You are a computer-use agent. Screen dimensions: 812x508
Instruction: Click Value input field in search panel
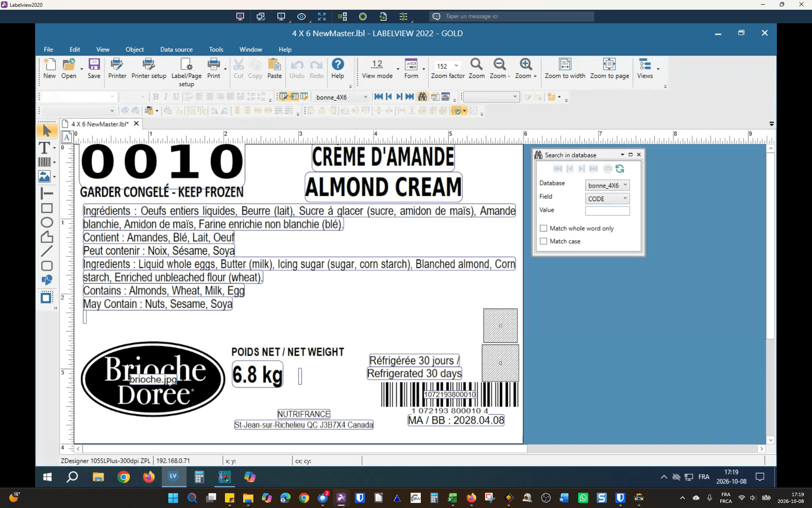(607, 210)
